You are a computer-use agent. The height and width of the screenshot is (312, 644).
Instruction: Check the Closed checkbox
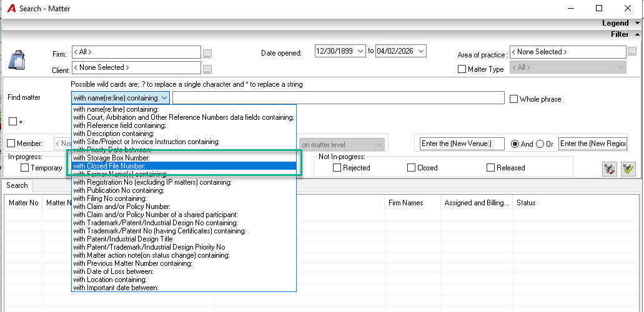[411, 167]
